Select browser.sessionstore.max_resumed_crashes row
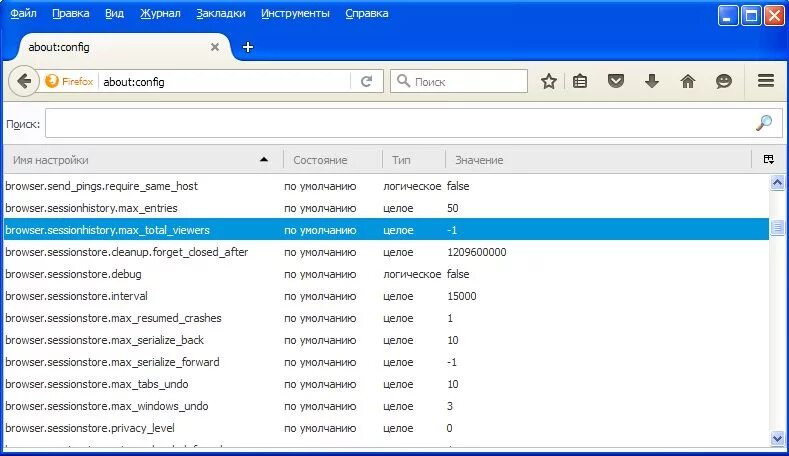Viewport: 789px width, 456px height. pyautogui.click(x=386, y=318)
